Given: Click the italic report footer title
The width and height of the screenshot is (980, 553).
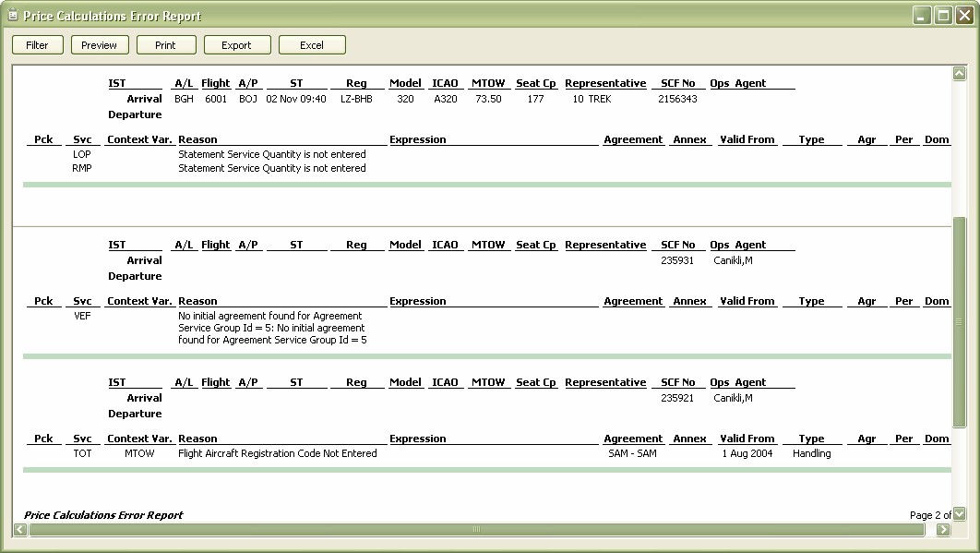Looking at the screenshot, I should [103, 515].
